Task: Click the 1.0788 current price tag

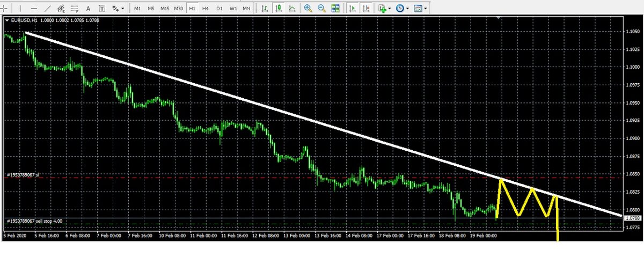Action: pyautogui.click(x=632, y=218)
